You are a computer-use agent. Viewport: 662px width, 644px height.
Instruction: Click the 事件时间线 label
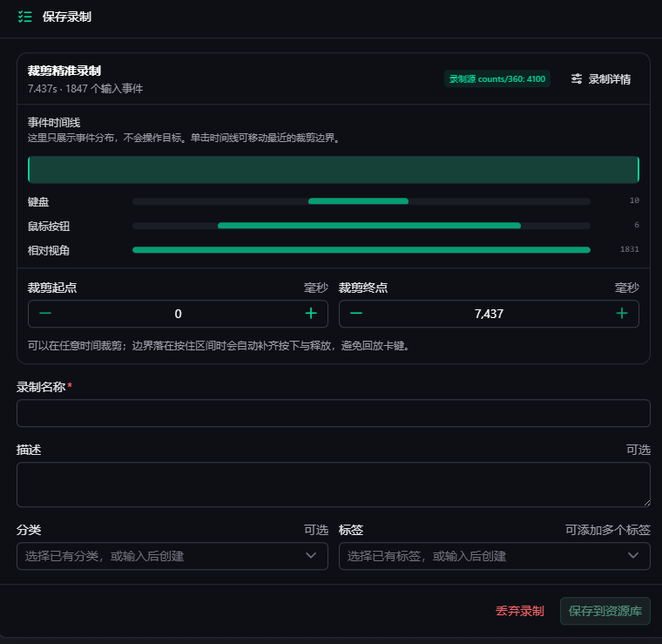tap(54, 123)
